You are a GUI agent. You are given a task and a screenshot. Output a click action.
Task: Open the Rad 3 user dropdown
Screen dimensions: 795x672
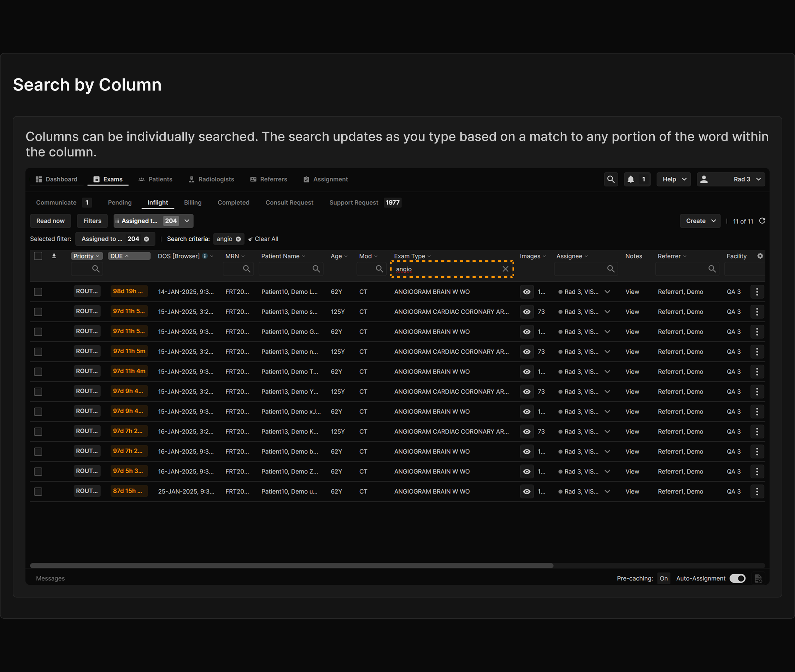[x=731, y=179]
